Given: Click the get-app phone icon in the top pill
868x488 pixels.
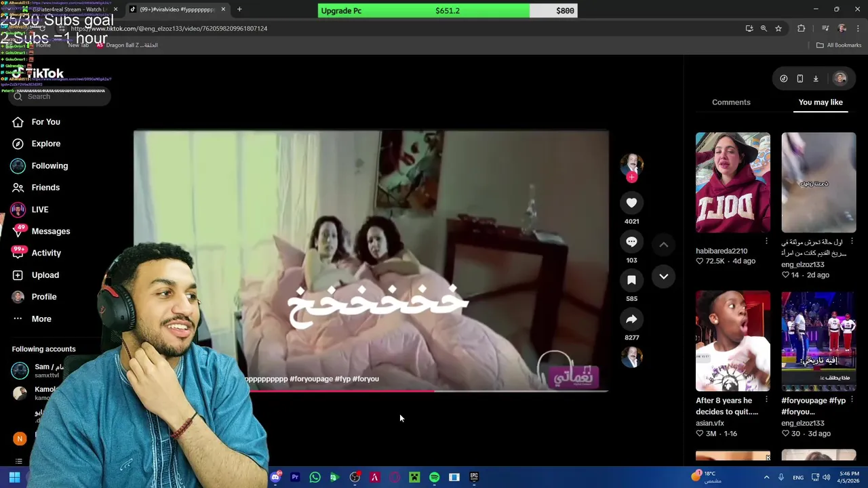Looking at the screenshot, I should coord(800,79).
